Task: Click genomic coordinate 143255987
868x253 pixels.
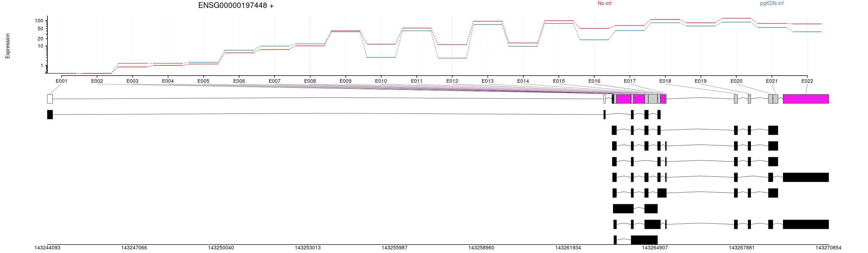Action: [395, 248]
